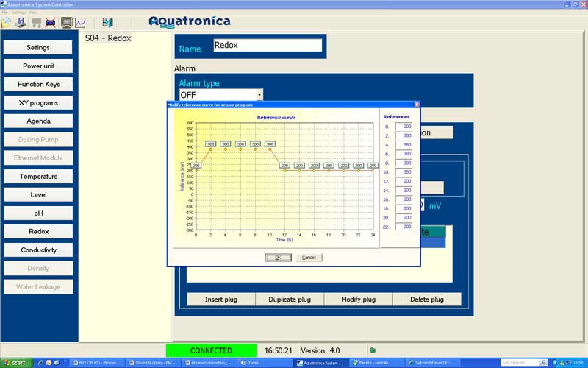
Task: Open the File menu
Action: click(4, 13)
